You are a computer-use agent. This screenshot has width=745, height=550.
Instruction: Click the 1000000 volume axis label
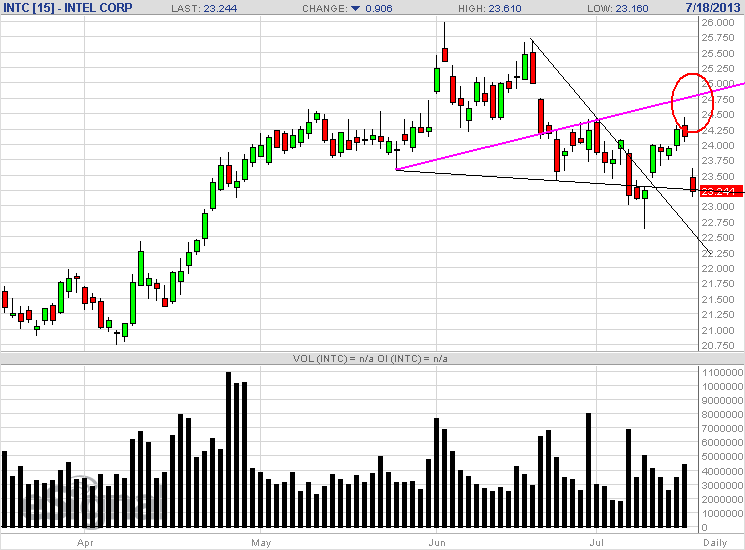point(722,513)
